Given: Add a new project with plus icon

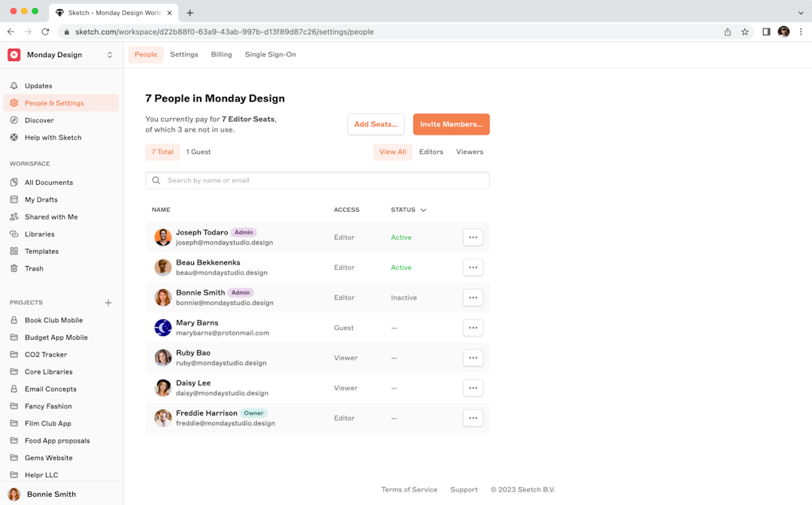Looking at the screenshot, I should (108, 303).
